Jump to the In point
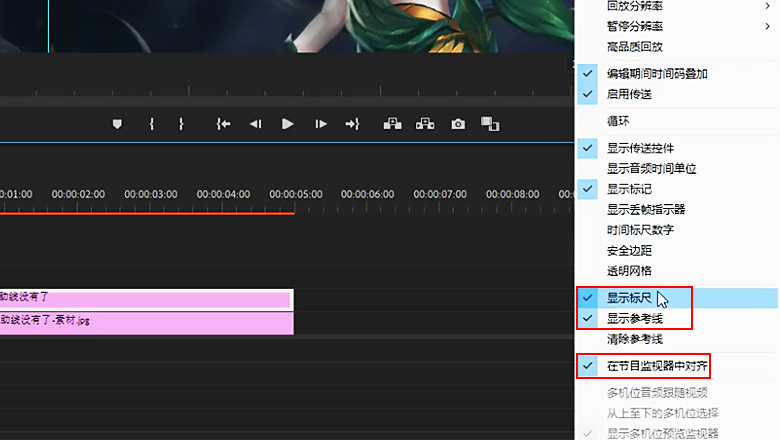780x440 pixels. point(224,124)
